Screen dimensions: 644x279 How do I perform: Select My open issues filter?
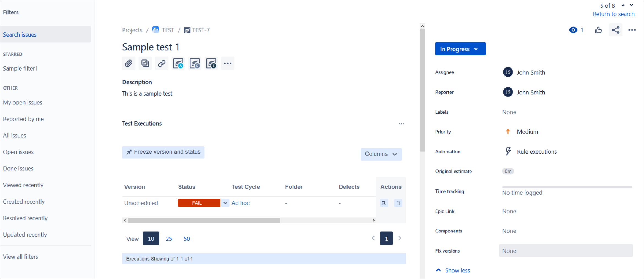coord(23,102)
